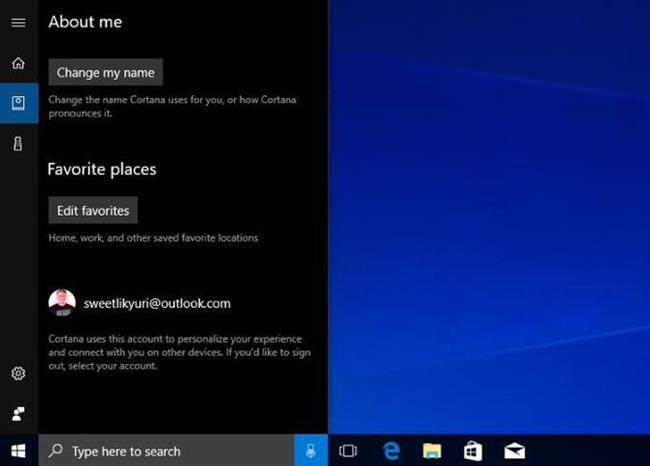Image resolution: width=650 pixels, height=466 pixels.
Task: Open Cortana Settings gear icon
Action: [18, 374]
